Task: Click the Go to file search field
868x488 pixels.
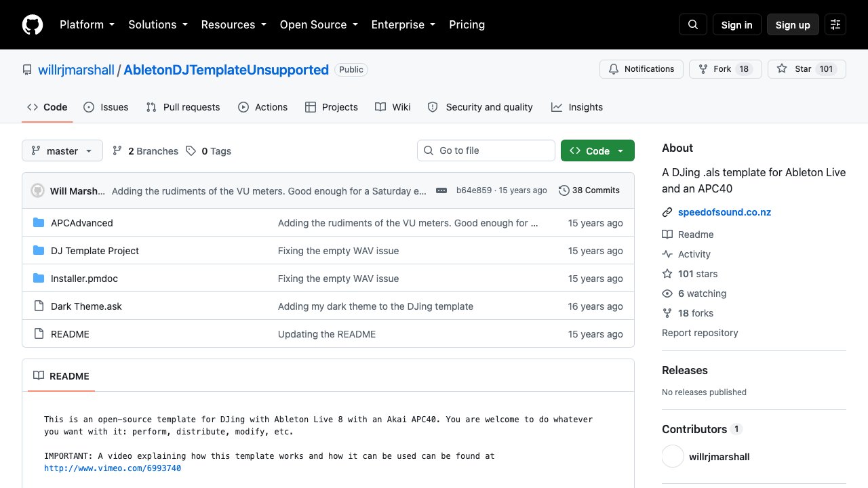Action: click(x=486, y=150)
